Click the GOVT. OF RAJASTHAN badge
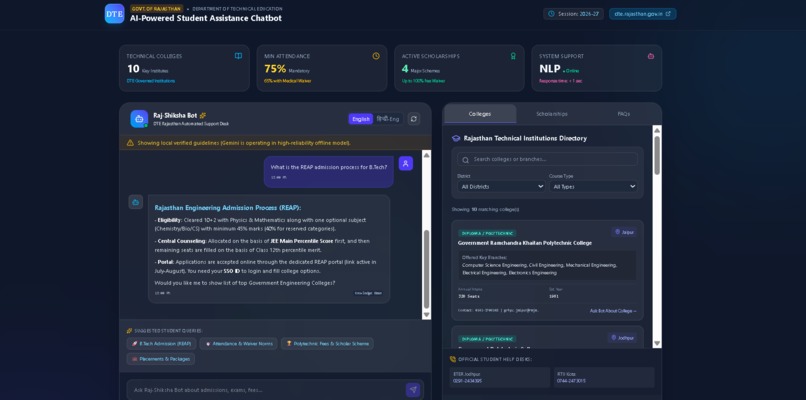The width and height of the screenshot is (806, 400). tap(157, 9)
